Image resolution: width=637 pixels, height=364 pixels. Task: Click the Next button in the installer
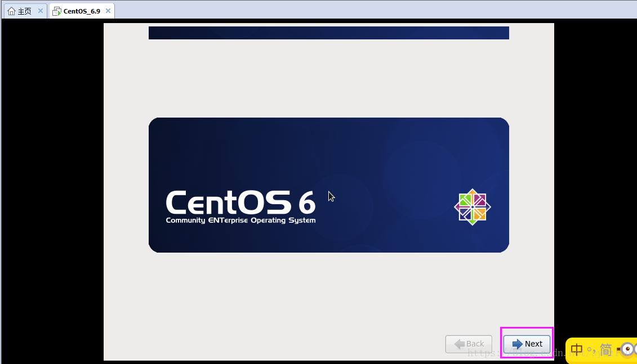(x=527, y=344)
